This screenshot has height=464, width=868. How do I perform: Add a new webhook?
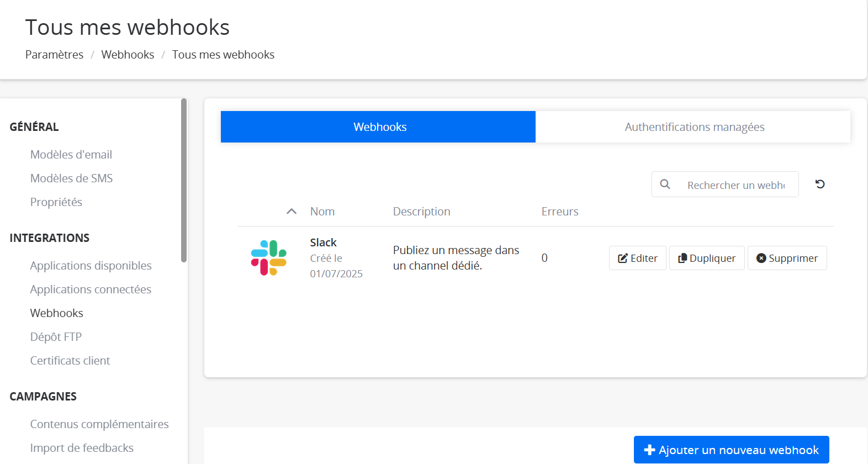click(731, 450)
